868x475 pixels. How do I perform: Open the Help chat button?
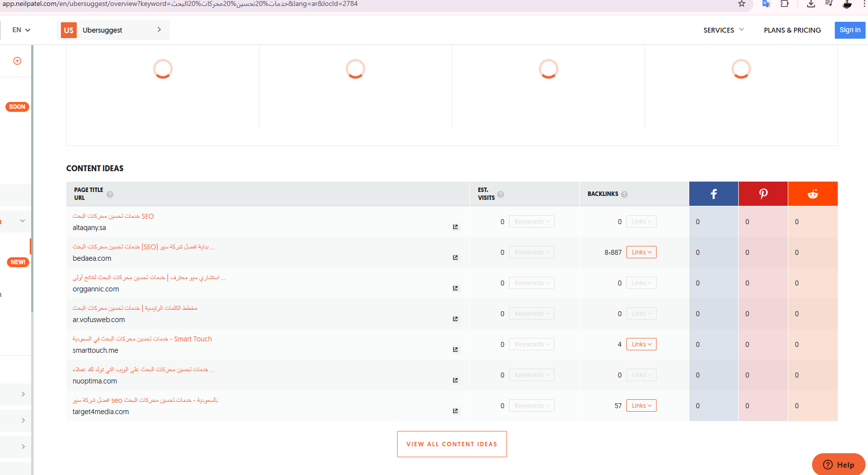tap(839, 465)
